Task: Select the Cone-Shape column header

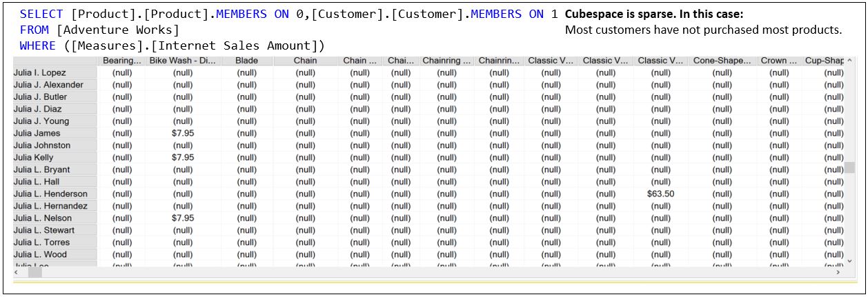Action: (x=722, y=61)
